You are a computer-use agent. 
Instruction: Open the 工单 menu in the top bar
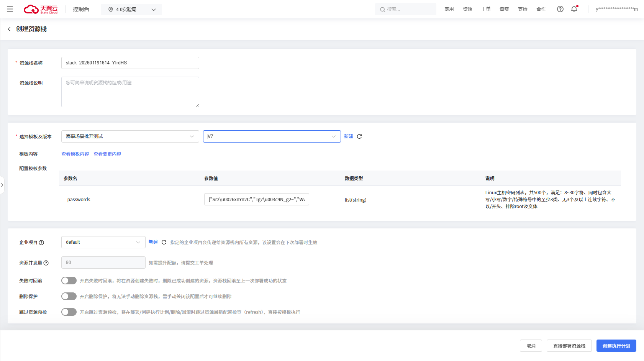(486, 9)
